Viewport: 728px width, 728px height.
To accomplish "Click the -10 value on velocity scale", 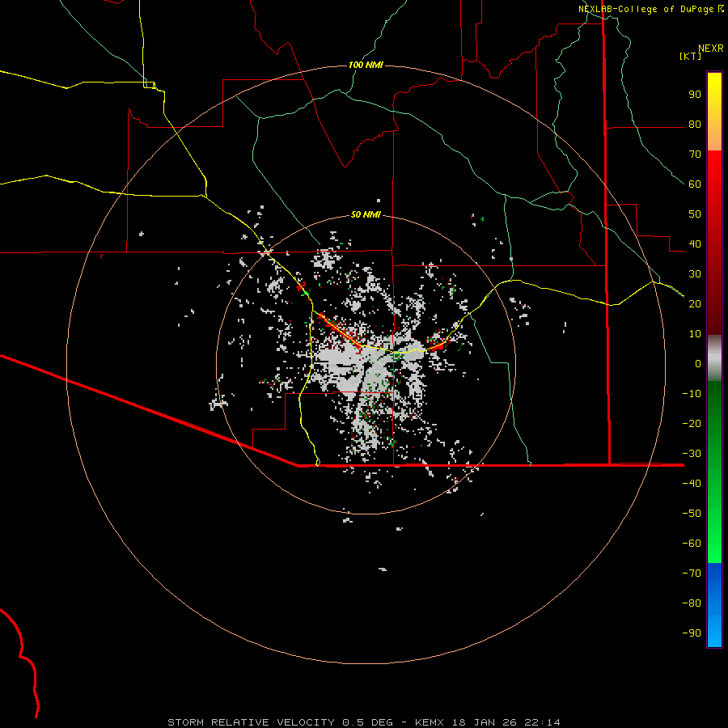I will point(692,394).
